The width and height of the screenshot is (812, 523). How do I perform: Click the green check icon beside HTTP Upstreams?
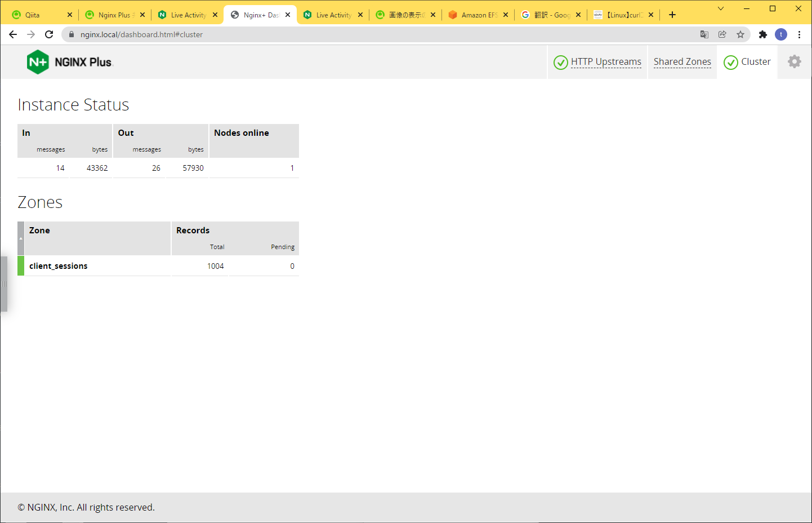coord(560,62)
